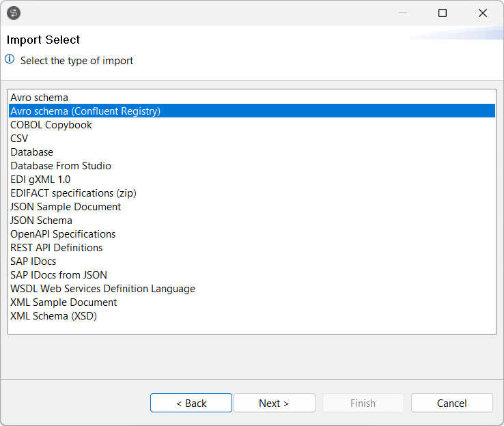Close the Import Select dialog window

tap(482, 13)
